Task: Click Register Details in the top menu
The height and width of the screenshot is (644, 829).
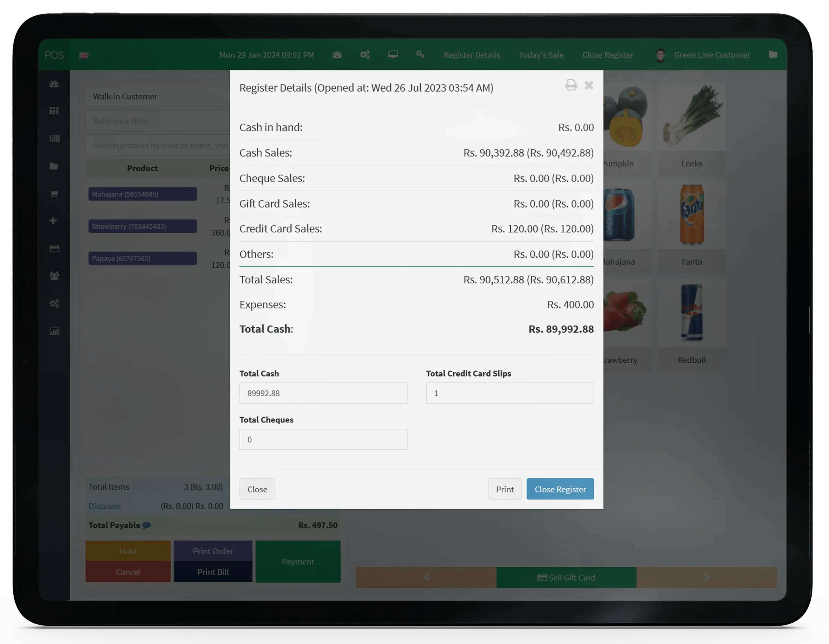Action: 471,55
